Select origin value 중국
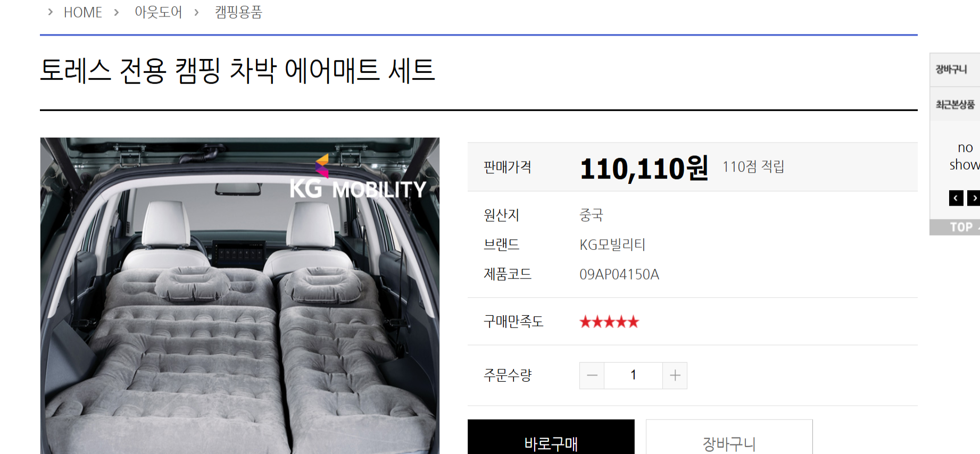Screen dimensions: 980x454 (591, 215)
